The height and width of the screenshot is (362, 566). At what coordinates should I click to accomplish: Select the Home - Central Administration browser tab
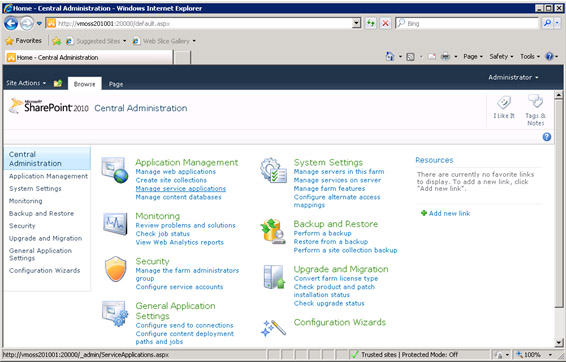pyautogui.click(x=89, y=57)
